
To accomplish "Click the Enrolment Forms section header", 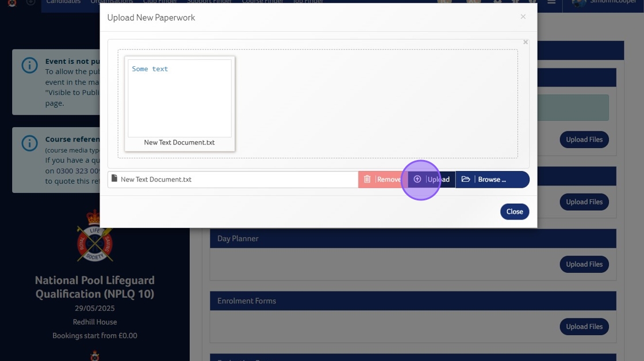I will 413,301.
